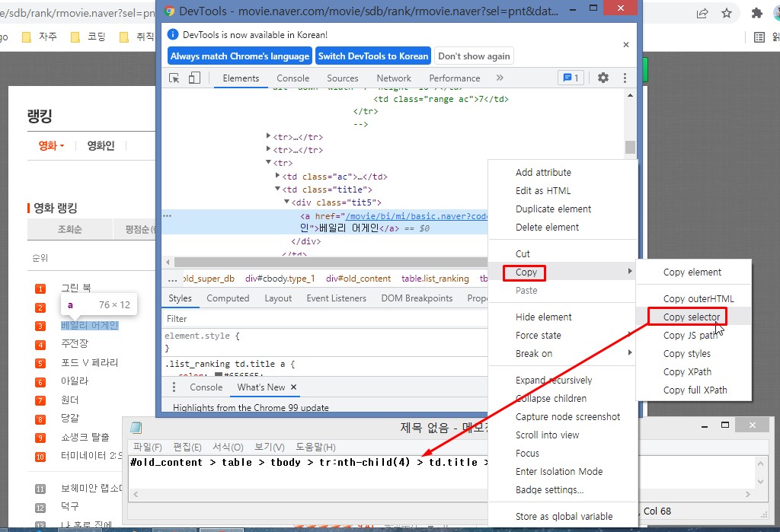Collapse the expanded tr node
This screenshot has width=780, height=532.
268,161
